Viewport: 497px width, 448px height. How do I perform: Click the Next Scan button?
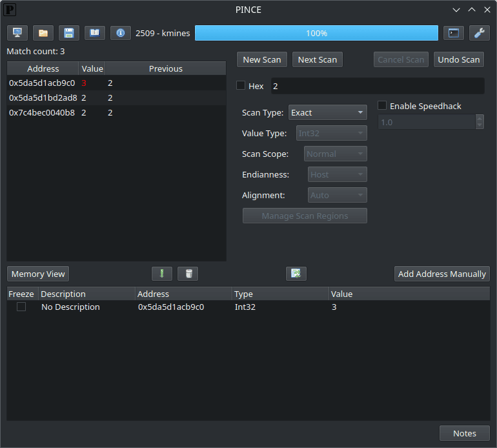318,59
